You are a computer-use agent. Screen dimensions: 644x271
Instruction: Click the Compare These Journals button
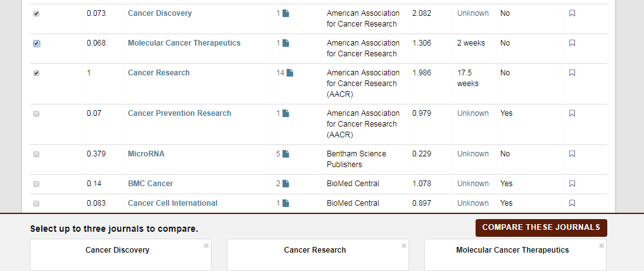541,227
